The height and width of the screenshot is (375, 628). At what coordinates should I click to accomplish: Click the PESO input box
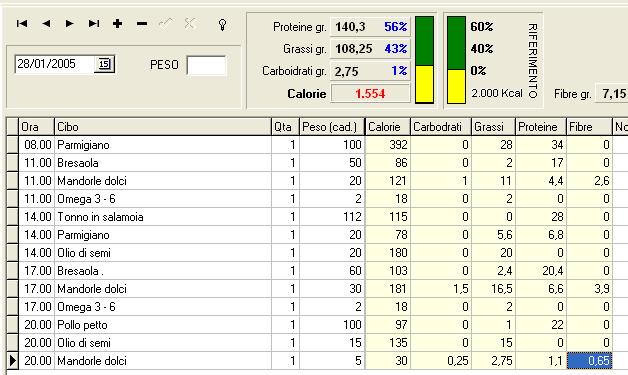(x=206, y=65)
